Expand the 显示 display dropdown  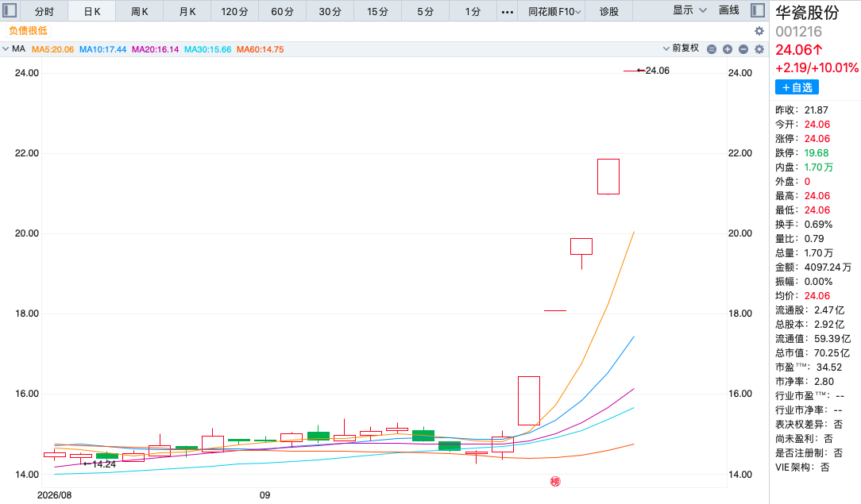click(689, 10)
